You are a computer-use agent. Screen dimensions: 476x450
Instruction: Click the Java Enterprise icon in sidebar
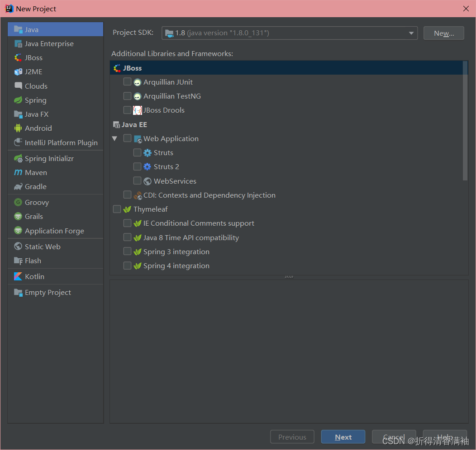point(18,44)
